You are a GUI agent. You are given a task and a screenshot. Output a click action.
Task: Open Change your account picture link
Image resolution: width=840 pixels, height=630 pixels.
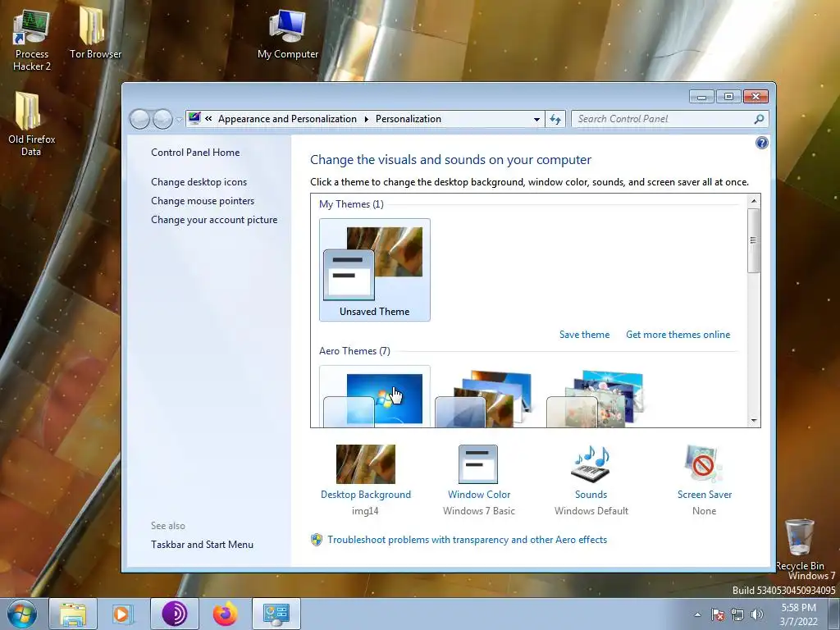pos(214,220)
